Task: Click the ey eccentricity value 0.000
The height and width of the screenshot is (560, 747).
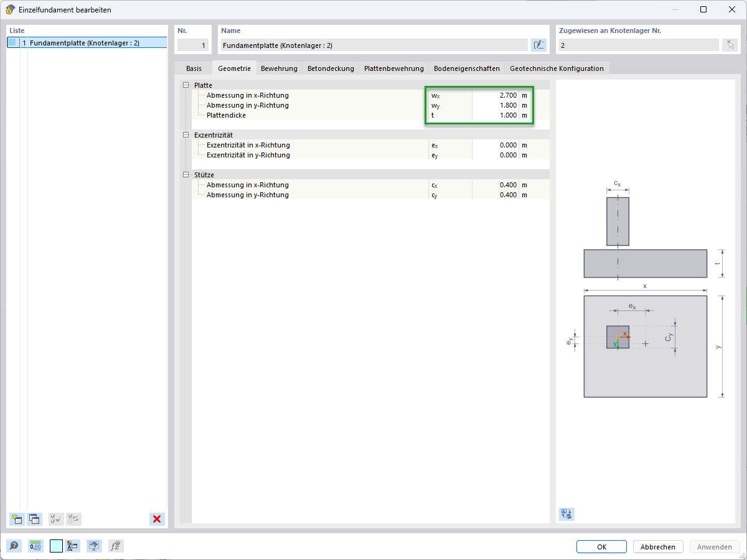Action: pyautogui.click(x=496, y=155)
